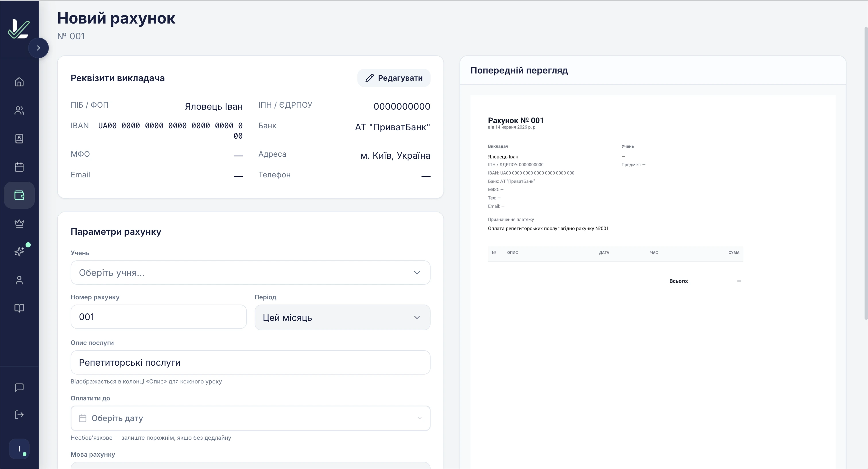The width and height of the screenshot is (868, 469).
Task: Open the crown subscription icon in sidebar
Action: pyautogui.click(x=19, y=223)
